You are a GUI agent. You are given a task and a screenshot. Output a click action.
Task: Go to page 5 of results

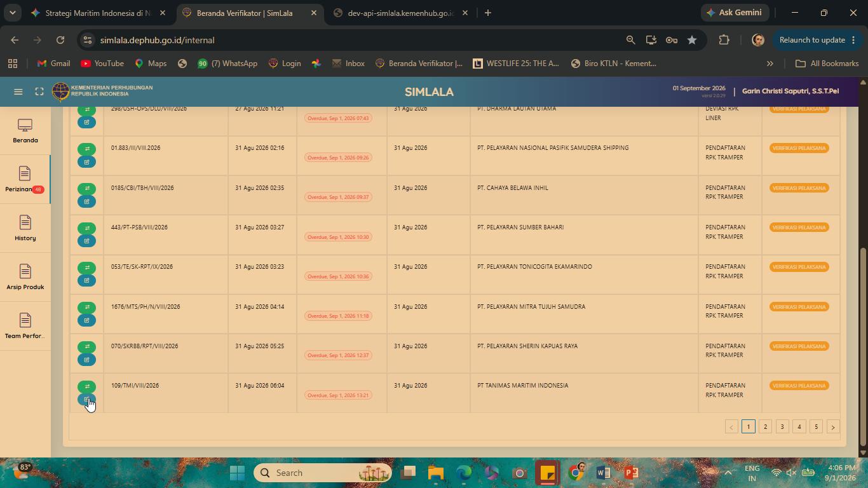point(816,427)
